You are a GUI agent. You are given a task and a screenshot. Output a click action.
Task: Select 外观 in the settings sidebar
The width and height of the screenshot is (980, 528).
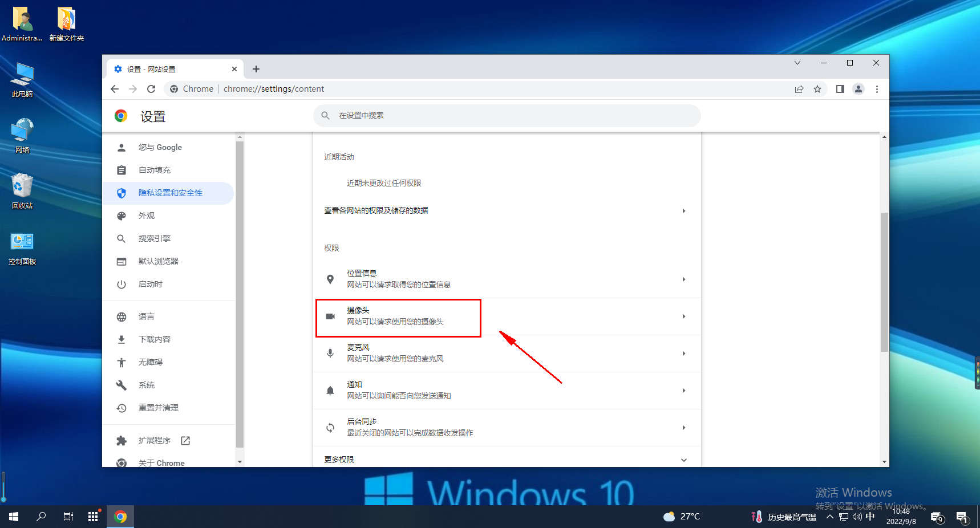(146, 216)
